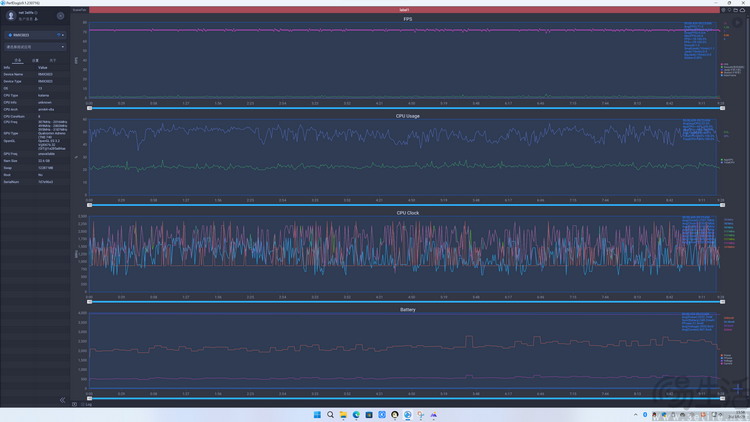The width and height of the screenshot is (750, 422).
Task: Start recording with the round play button
Action: [x=737, y=22]
